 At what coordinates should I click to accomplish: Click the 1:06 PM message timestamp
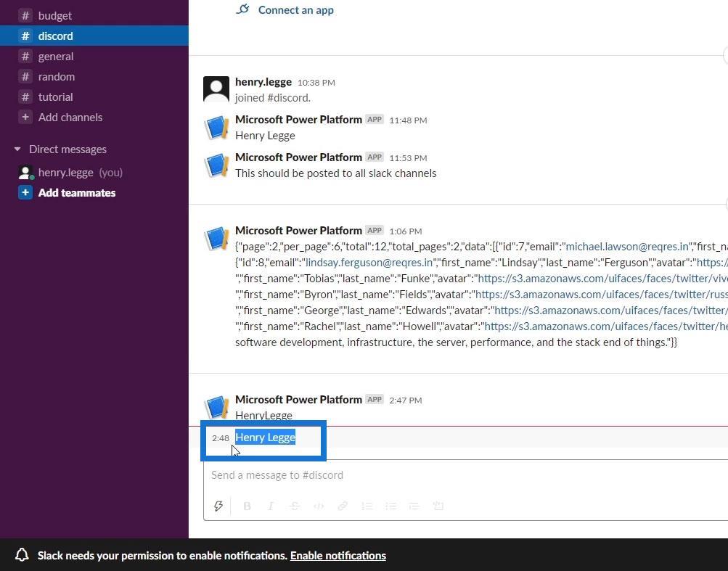405,231
